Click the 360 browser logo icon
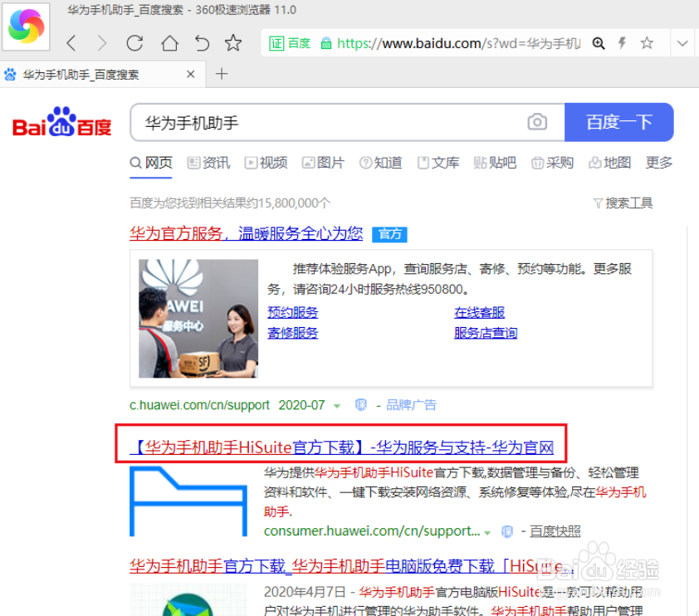The image size is (699, 616). (x=26, y=26)
